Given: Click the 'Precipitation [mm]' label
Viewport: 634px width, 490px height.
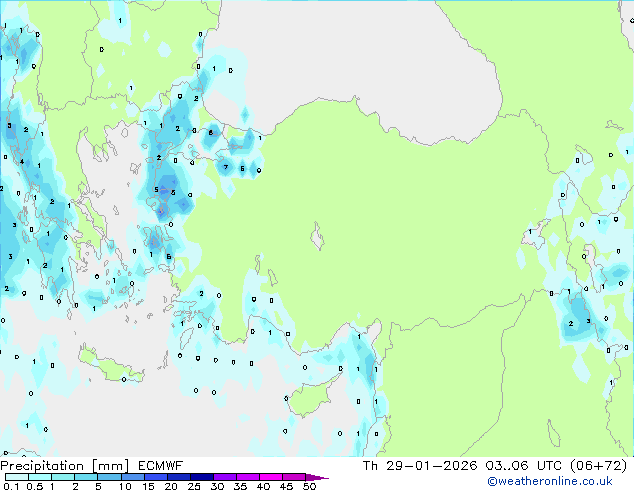Looking at the screenshot, I should click(x=65, y=466).
